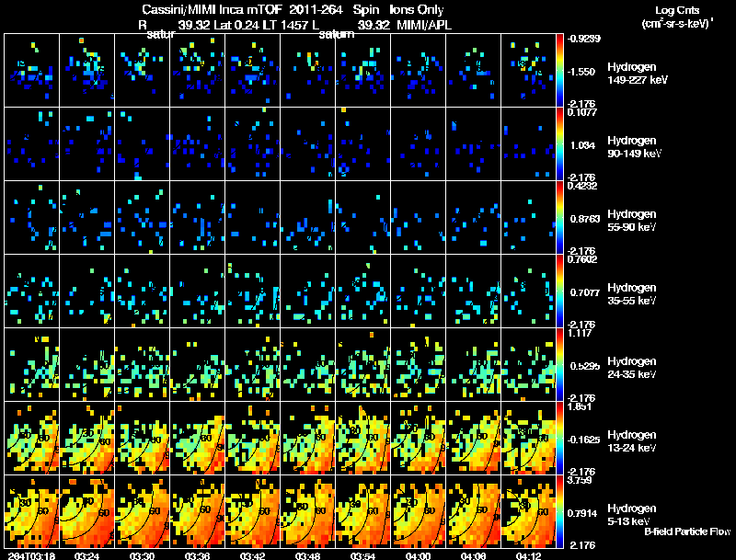This screenshot has height=560, width=736.
Task: Select the color bar beside Hydrogen 13-24 keV
Action: (x=559, y=439)
